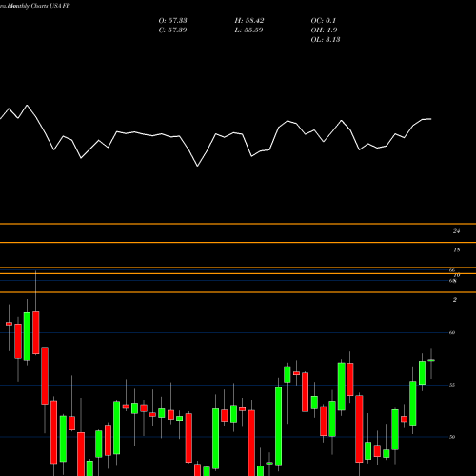The height and width of the screenshot is (476, 476).
Task: Select the close value 'C: 57.39'
Action: (x=172, y=30)
